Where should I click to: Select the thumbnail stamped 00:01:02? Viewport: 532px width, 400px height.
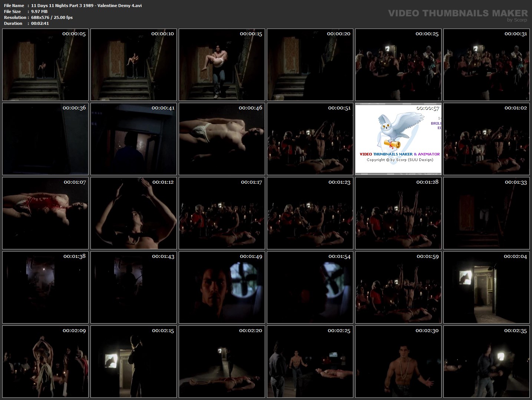[486, 139]
